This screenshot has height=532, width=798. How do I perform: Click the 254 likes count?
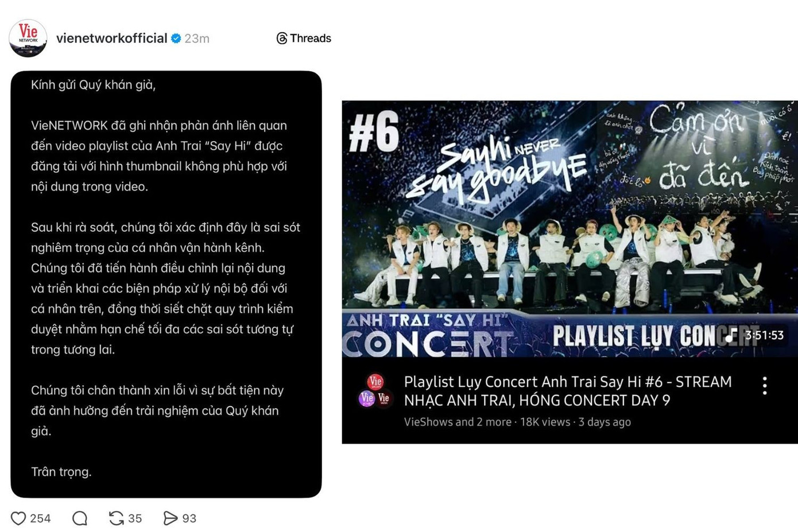[40, 518]
